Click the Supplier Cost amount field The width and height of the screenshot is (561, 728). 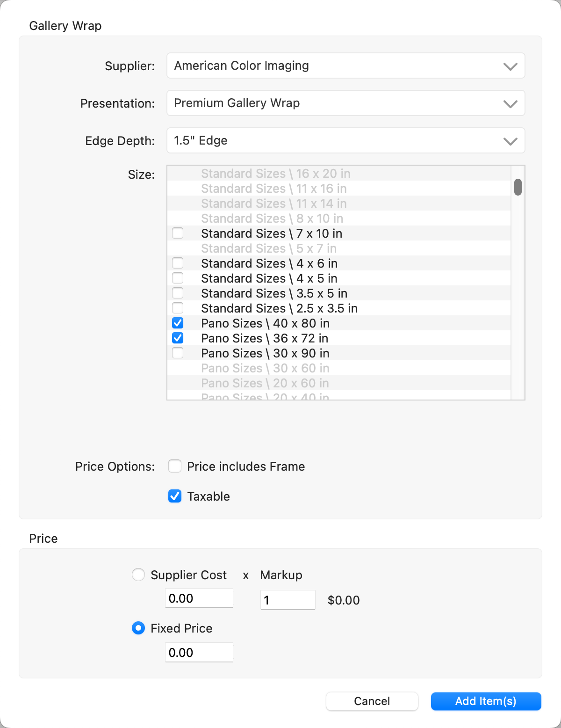coord(199,598)
